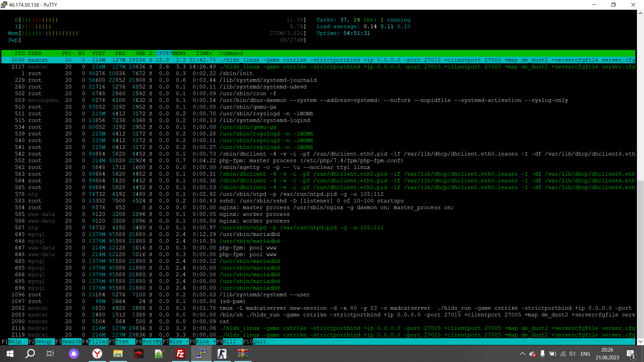Select process row PID 2098 hlds_linux

318,60
